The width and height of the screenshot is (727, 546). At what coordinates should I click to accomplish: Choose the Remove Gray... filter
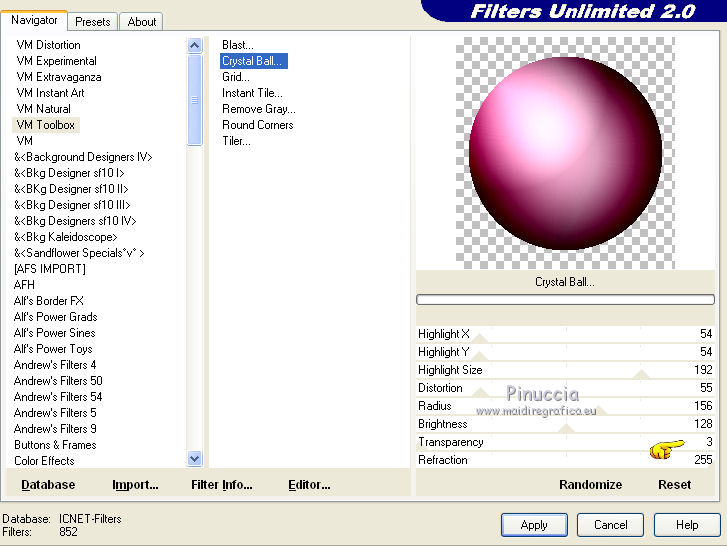[259, 109]
